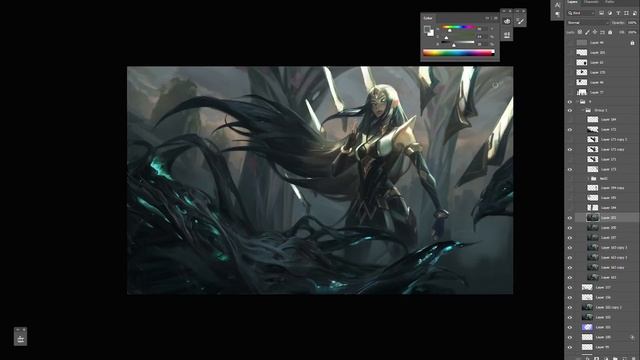Click the saturation slider in Color panel
The height and width of the screenshot is (360, 640).
tap(458, 35)
